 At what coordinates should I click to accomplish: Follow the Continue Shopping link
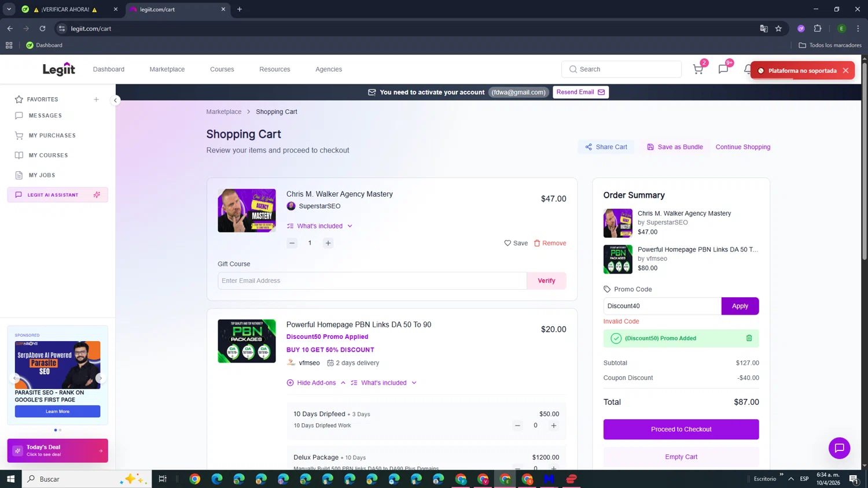pos(743,147)
